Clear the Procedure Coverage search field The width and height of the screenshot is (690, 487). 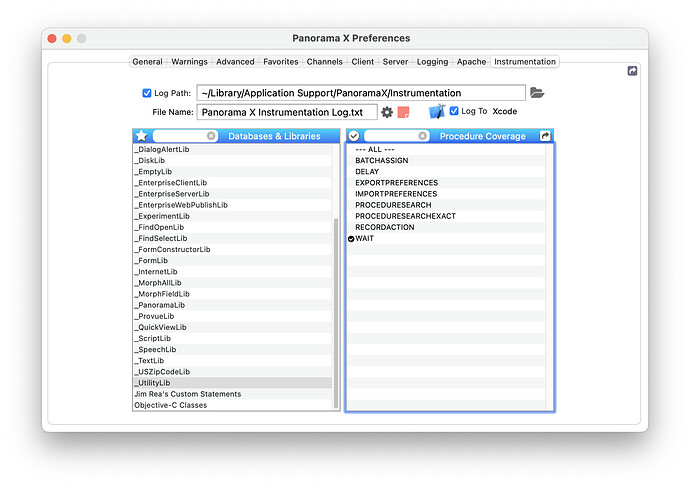pos(422,136)
